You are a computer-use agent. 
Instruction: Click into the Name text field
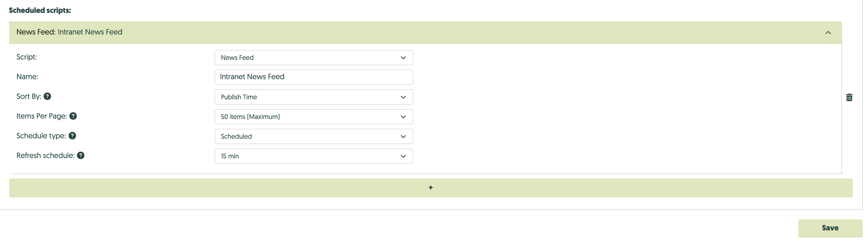click(313, 77)
